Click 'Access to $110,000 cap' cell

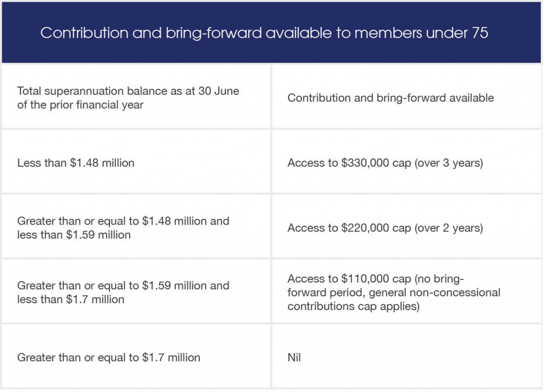tap(406, 292)
